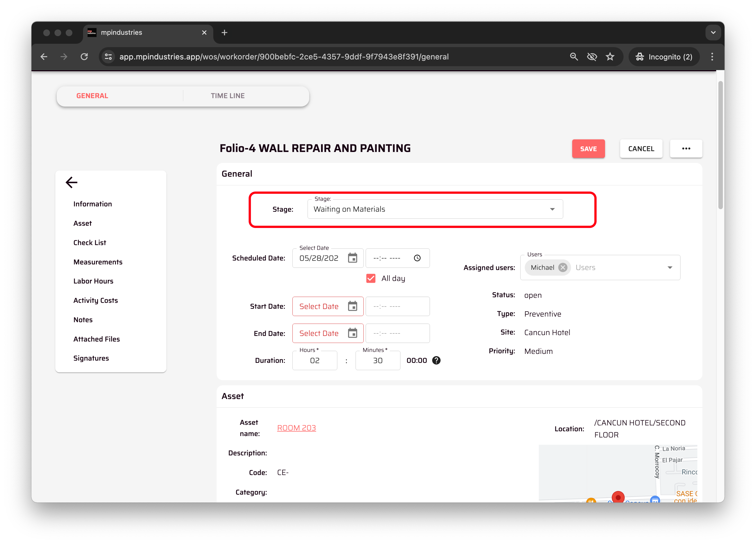Switch to the TIME LINE tab
This screenshot has width=756, height=544.
click(x=228, y=96)
